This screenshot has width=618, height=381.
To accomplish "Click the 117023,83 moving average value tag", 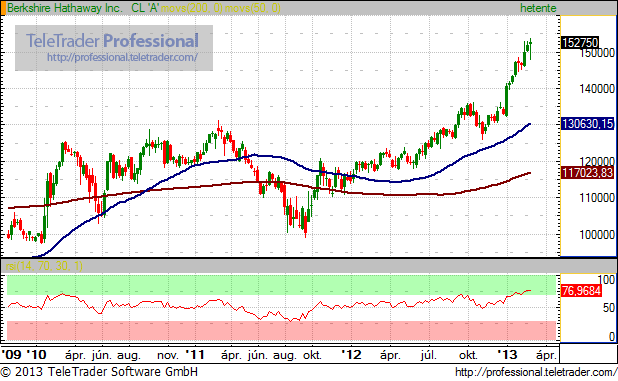I will 587,173.
